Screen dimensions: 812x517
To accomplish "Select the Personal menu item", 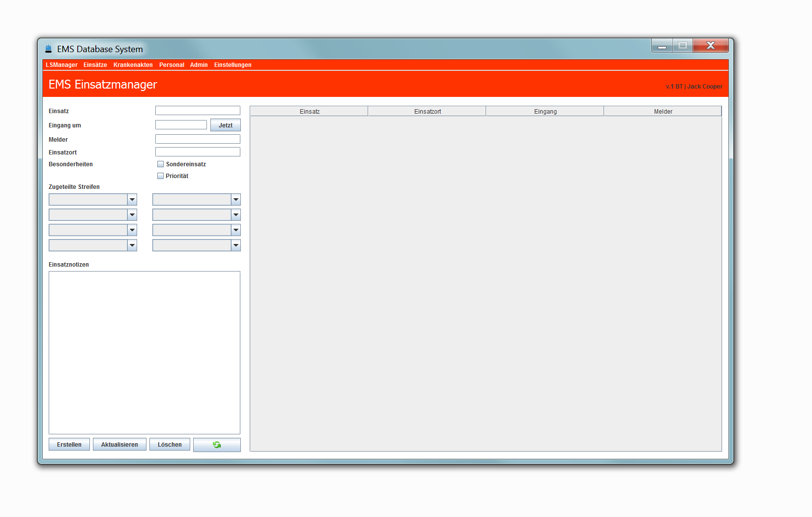I will click(x=172, y=65).
